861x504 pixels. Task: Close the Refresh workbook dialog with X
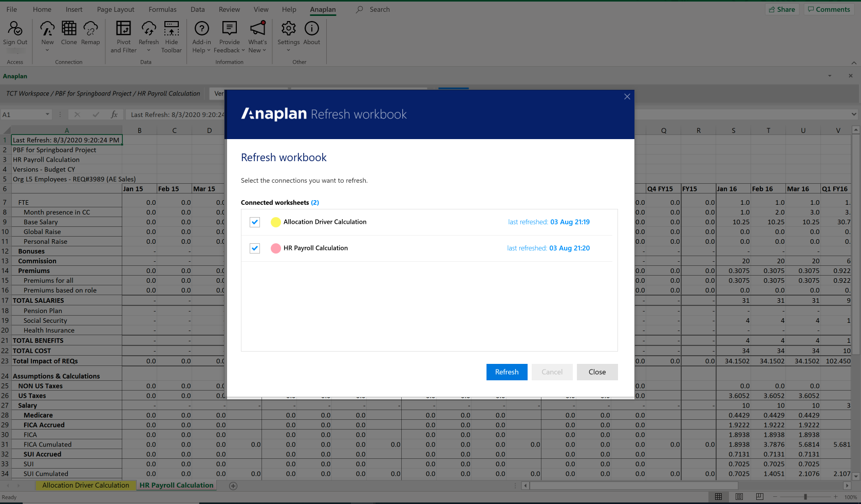[627, 96]
